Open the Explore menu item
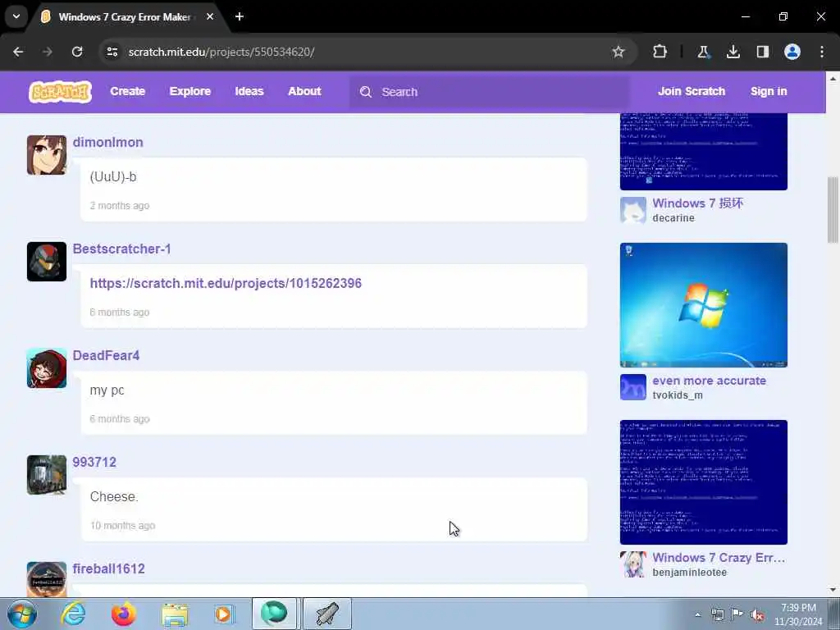 pos(190,92)
